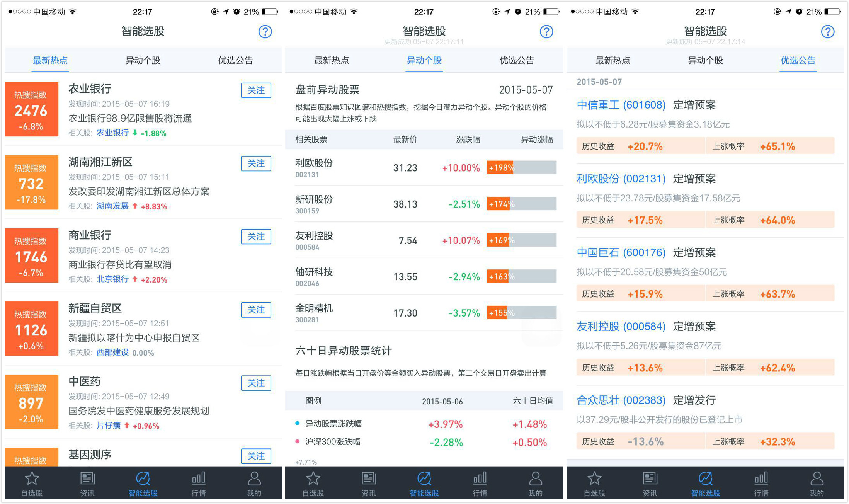This screenshot has width=849, height=504.
Task: Open 友利控股 (000584) announcement link
Action: click(x=621, y=326)
